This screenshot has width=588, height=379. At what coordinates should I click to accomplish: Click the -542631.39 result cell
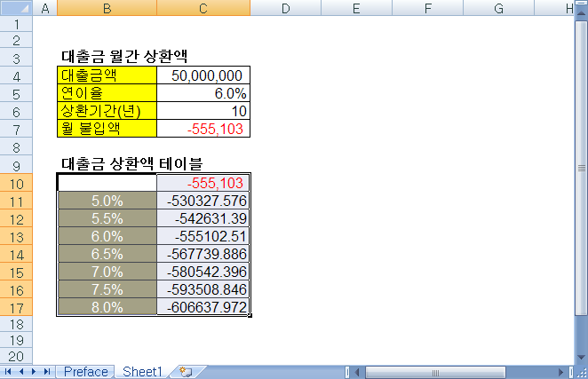[x=203, y=218]
